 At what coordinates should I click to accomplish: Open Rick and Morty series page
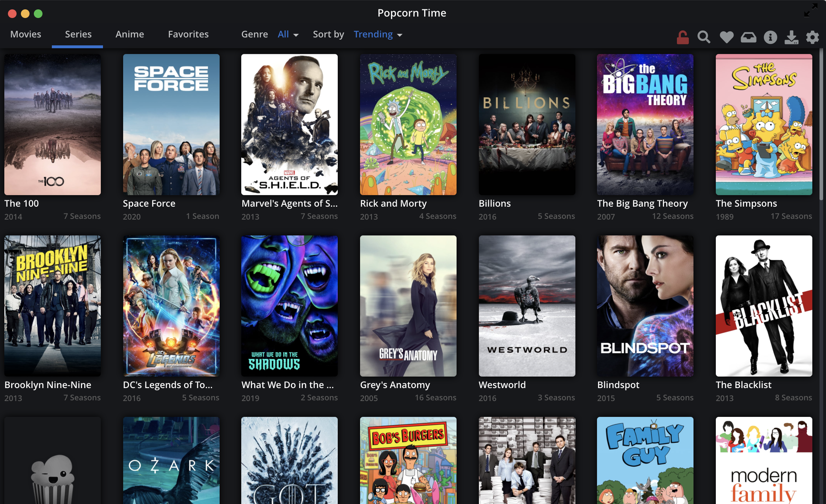coord(408,124)
